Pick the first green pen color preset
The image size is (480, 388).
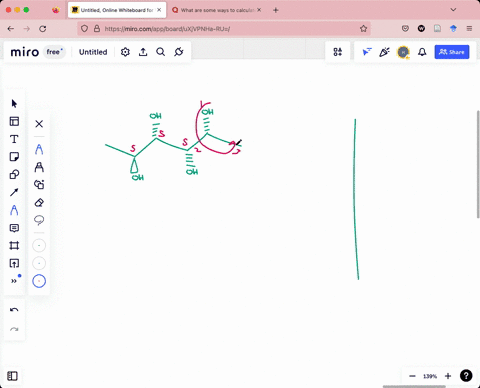tap(39, 246)
